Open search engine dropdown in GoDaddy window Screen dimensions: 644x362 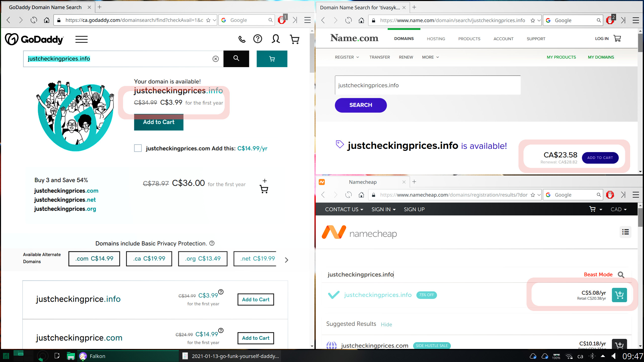(224, 20)
